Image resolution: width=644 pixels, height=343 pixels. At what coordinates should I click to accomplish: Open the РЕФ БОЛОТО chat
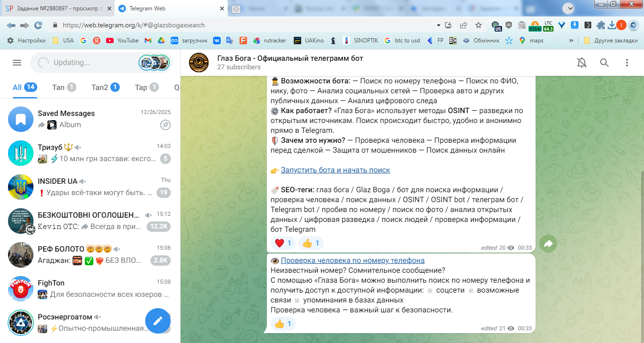point(90,255)
